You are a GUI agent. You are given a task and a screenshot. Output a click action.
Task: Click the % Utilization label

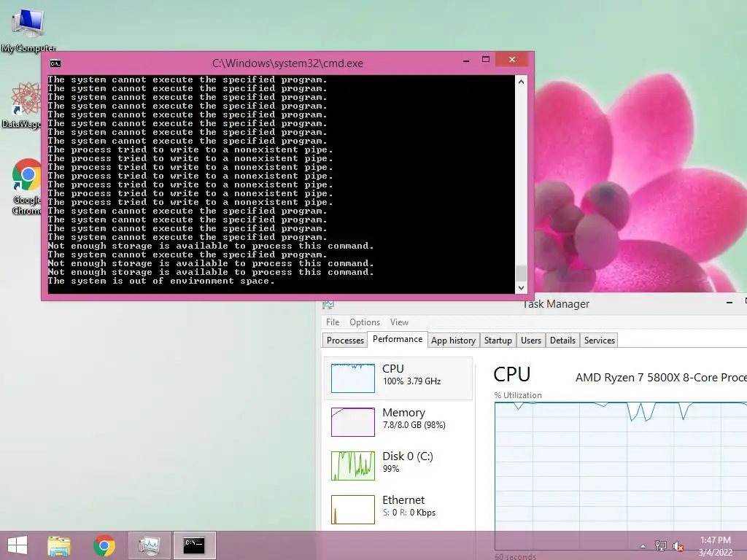coord(518,395)
